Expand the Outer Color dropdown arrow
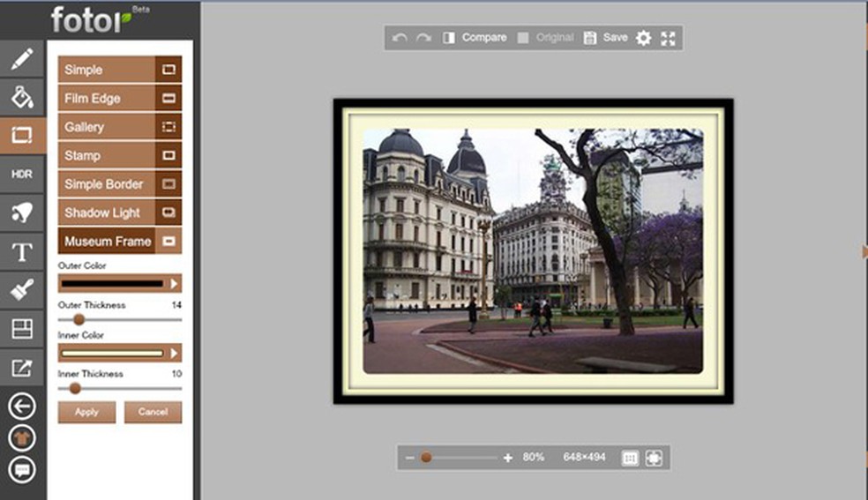The width and height of the screenshot is (868, 500). tap(175, 284)
